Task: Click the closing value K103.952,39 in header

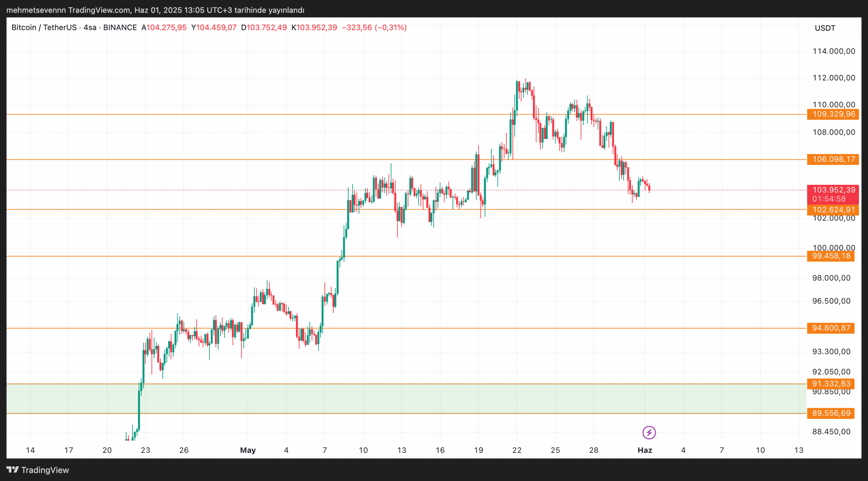Action: 314,27
